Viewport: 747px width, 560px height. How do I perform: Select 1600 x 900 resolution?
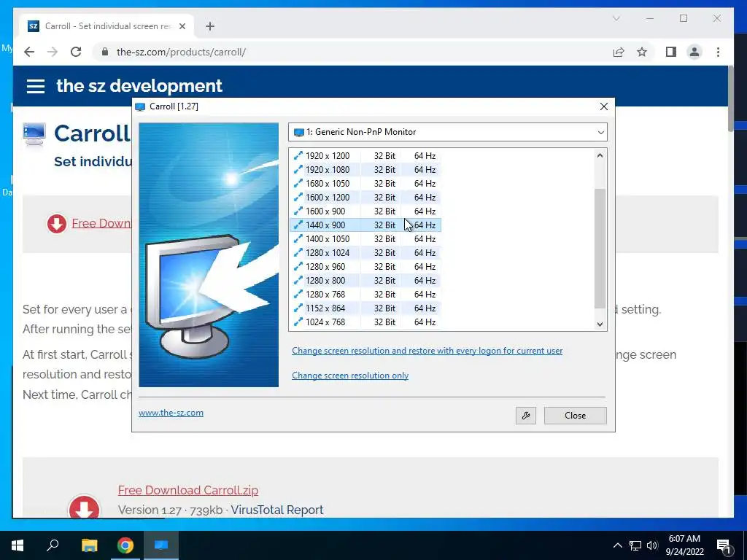coord(365,211)
